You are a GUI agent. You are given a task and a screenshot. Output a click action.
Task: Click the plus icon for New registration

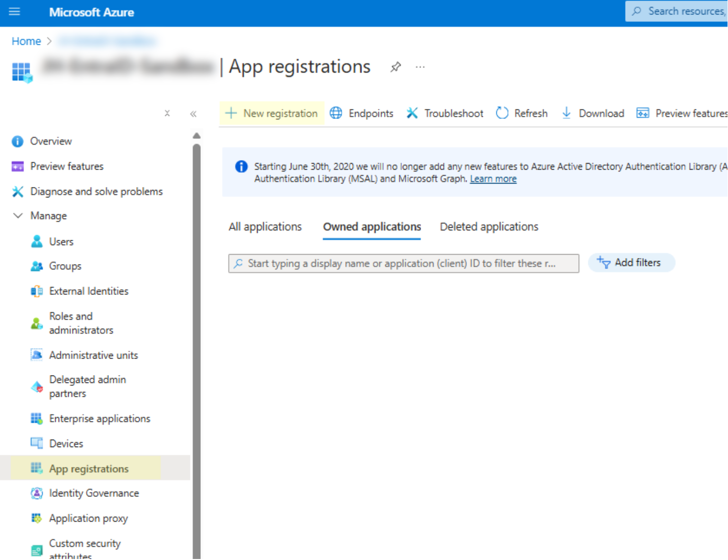pos(231,113)
